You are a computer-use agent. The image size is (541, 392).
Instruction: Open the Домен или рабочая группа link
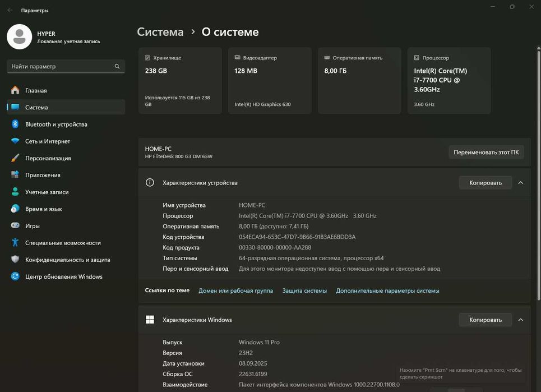pyautogui.click(x=235, y=290)
